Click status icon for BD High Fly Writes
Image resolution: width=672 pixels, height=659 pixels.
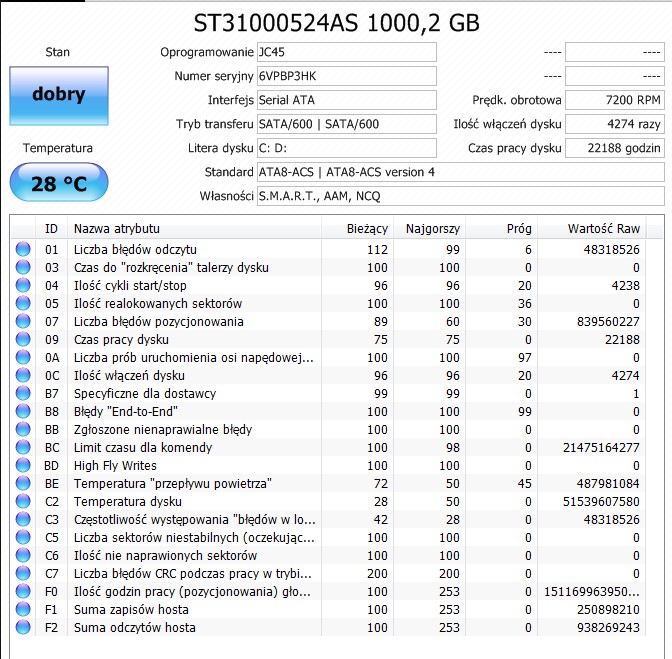[23, 465]
